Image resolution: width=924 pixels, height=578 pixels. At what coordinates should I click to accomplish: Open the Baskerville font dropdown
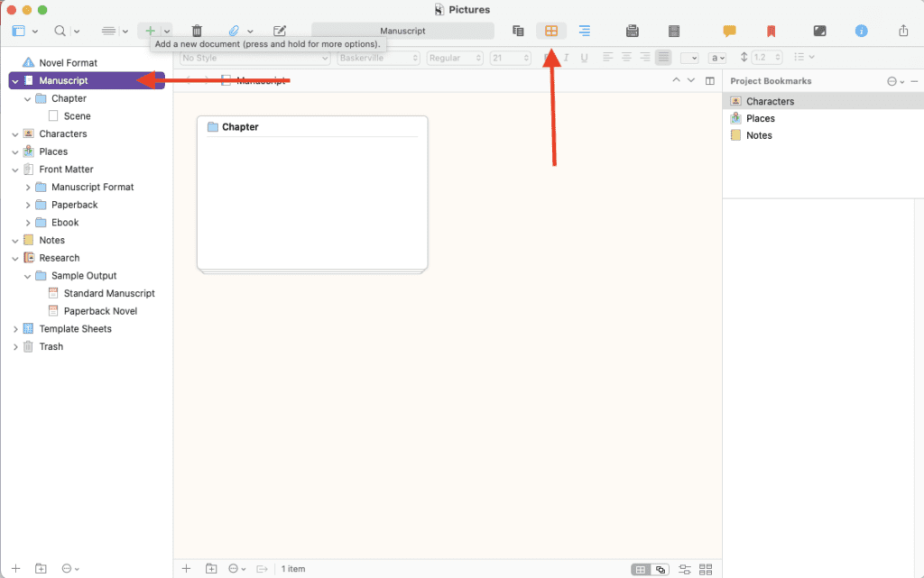[x=378, y=58]
